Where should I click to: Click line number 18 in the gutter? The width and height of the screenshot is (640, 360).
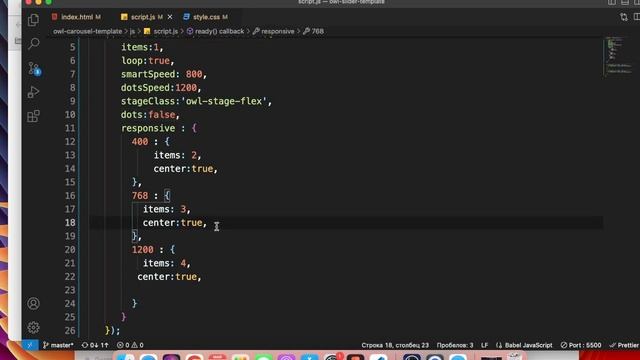70,222
